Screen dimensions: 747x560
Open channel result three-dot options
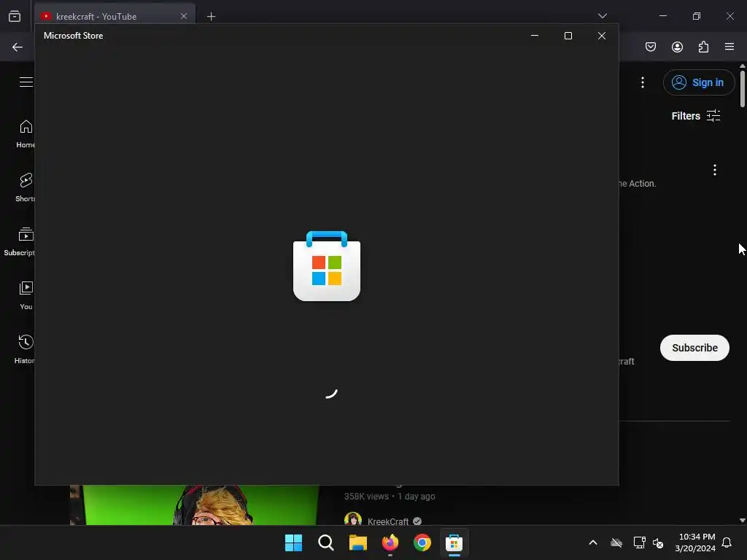(715, 170)
